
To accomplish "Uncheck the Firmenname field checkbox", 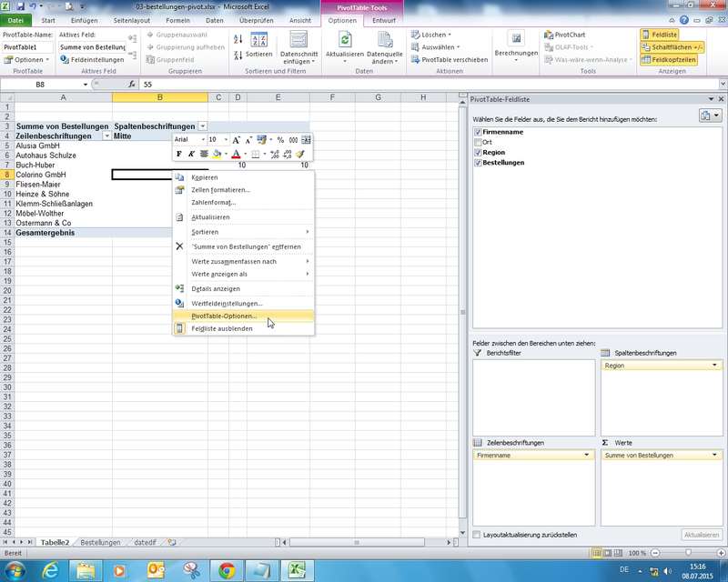I will pos(478,132).
